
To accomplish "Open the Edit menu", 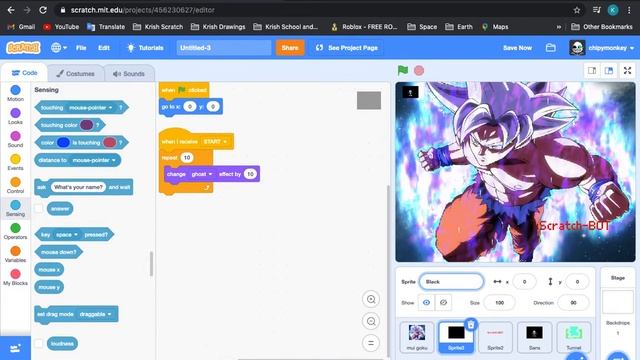I will 104,48.
